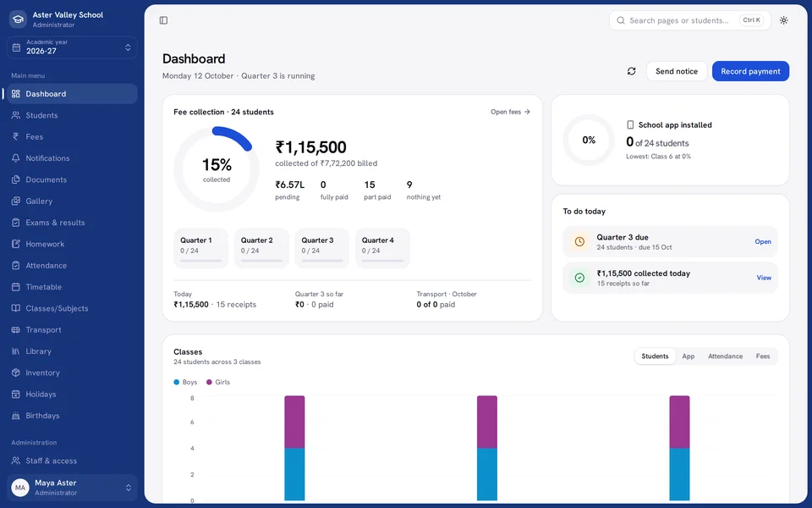Click the green check icon for collected today

click(579, 278)
